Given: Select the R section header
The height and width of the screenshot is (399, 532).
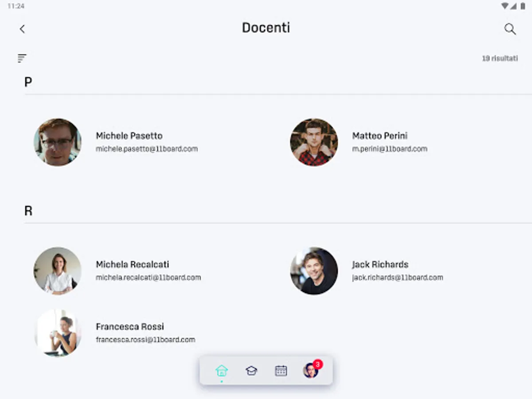Looking at the screenshot, I should [28, 211].
